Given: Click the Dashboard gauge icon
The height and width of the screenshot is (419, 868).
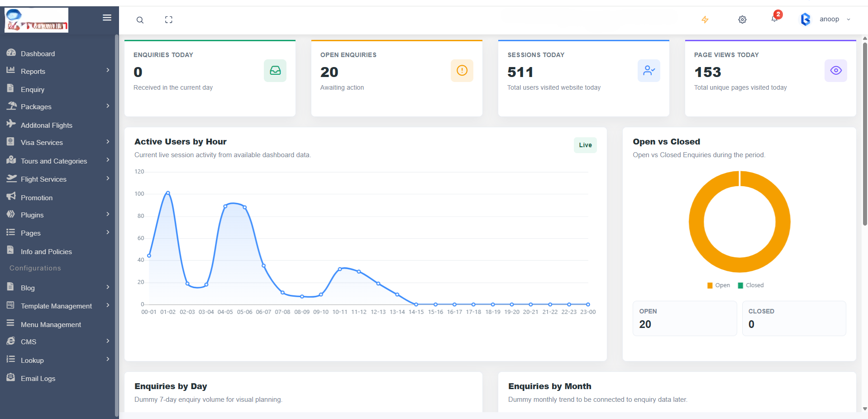Looking at the screenshot, I should (x=11, y=52).
